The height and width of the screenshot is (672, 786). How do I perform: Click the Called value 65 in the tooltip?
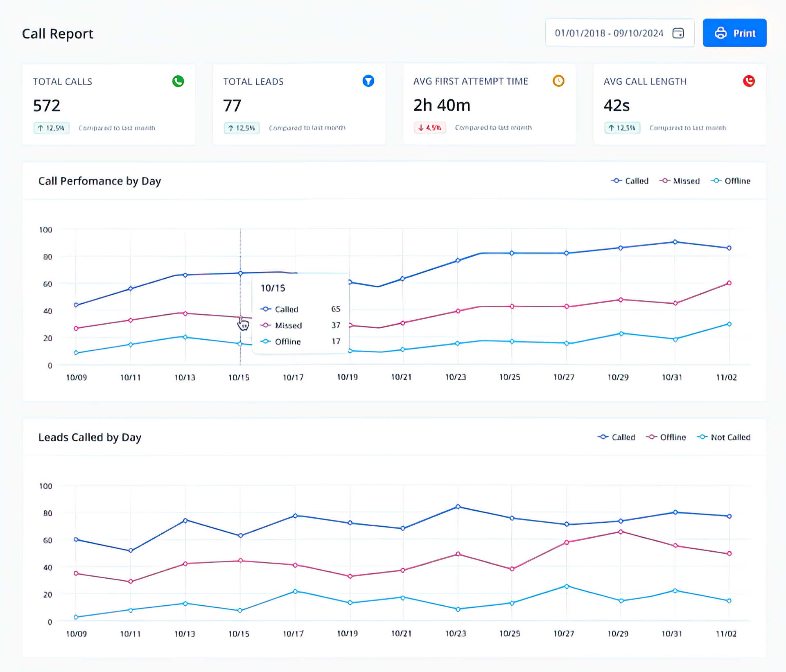click(x=337, y=309)
